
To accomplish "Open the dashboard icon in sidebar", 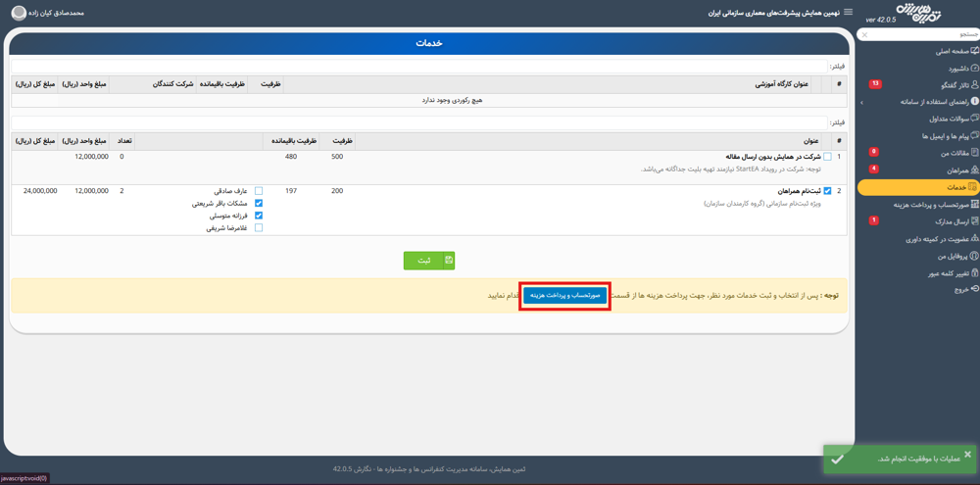I will tap(974, 69).
